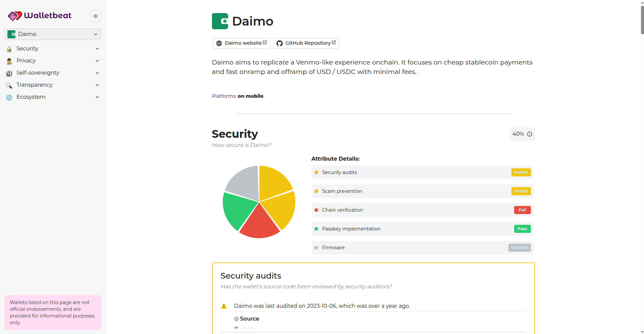Click the Transparency magnifier icon in sidebar
Screen dimensions: 644x334
[x=9, y=85]
